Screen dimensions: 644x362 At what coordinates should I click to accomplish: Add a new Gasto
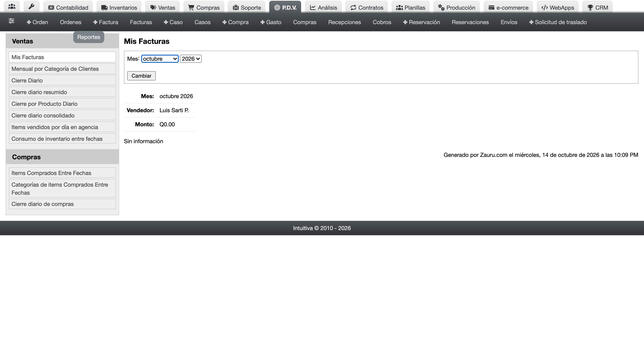click(271, 22)
